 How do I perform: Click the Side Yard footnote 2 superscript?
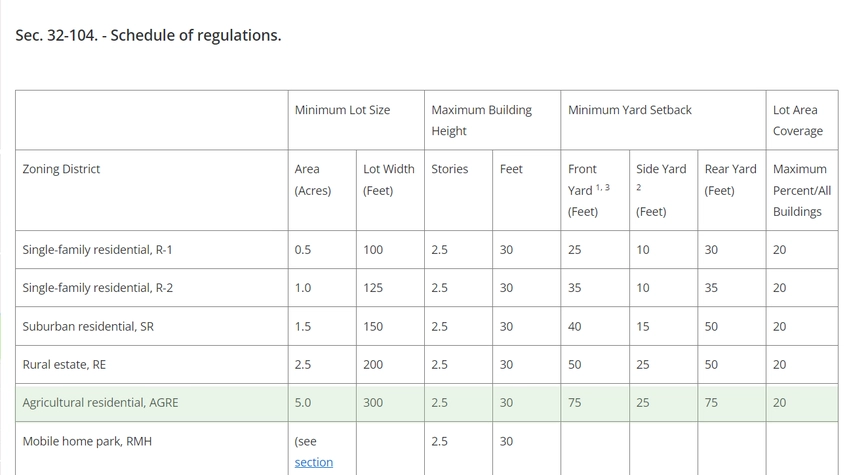point(638,187)
